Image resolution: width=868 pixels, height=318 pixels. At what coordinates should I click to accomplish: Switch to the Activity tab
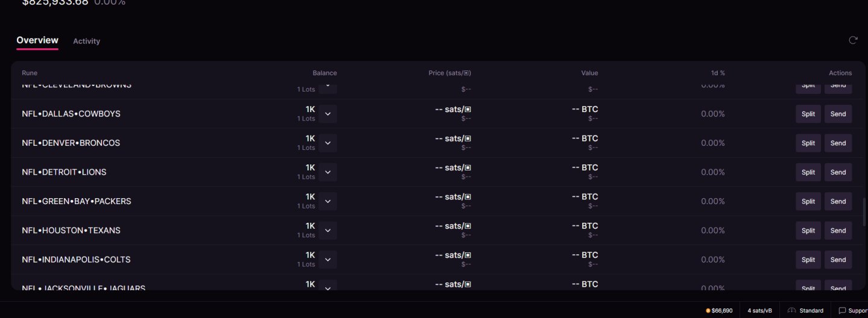click(x=86, y=41)
